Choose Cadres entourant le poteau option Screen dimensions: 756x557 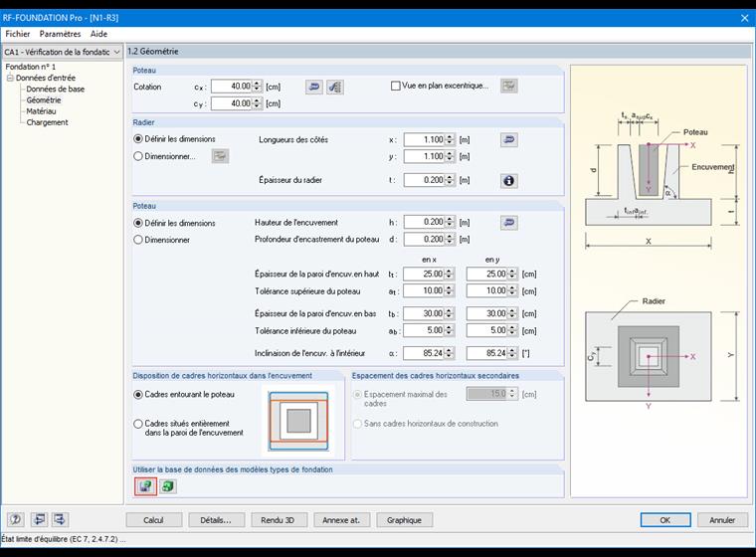coord(138,395)
